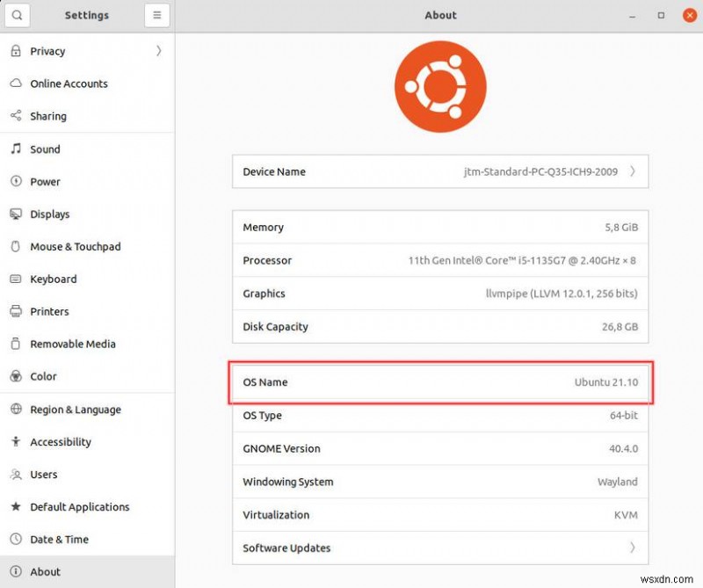Viewport: 703px width, 588px height.
Task: Open the Software Updates row
Action: click(x=440, y=548)
